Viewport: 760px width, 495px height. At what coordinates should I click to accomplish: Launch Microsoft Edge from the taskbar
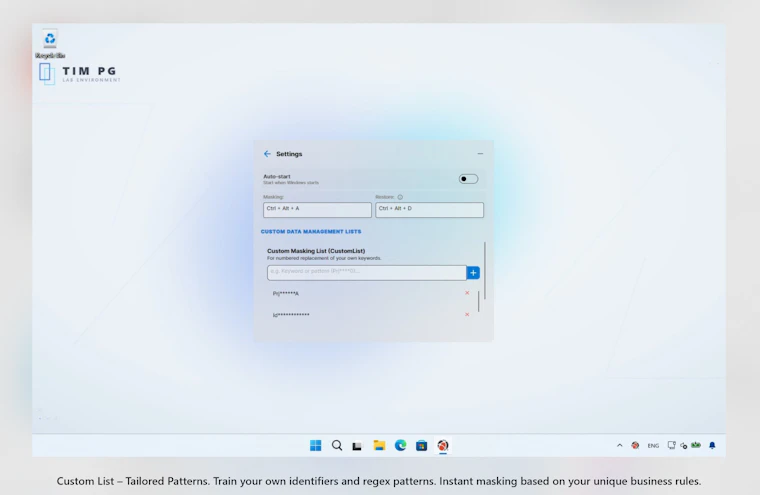click(x=400, y=446)
